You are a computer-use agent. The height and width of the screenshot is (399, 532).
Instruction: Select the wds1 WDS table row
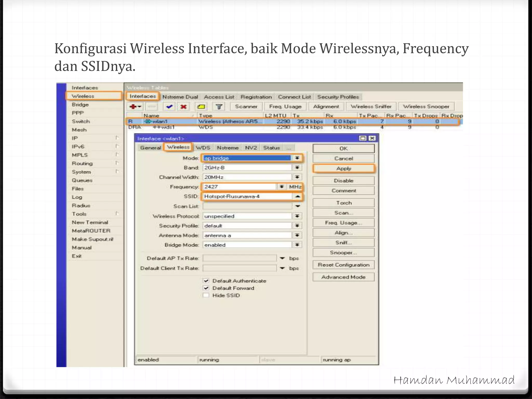click(x=295, y=127)
